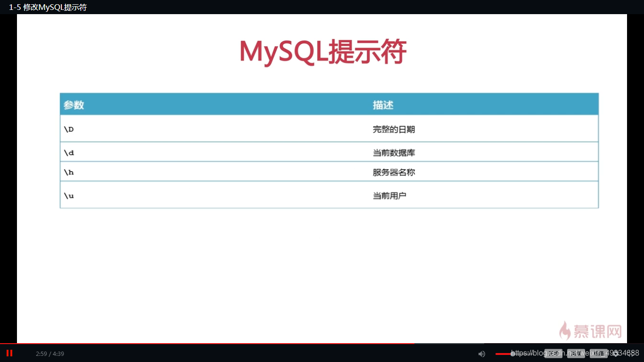Pause the video playback

click(x=9, y=353)
